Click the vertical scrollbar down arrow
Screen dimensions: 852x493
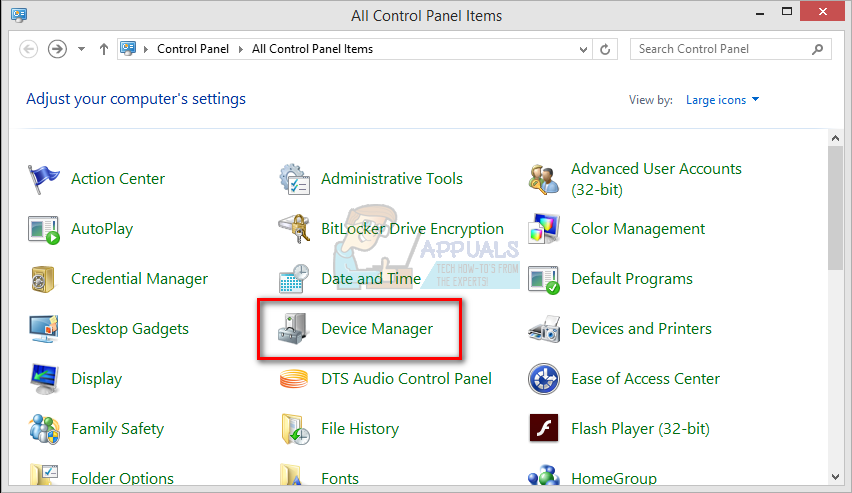tap(836, 475)
